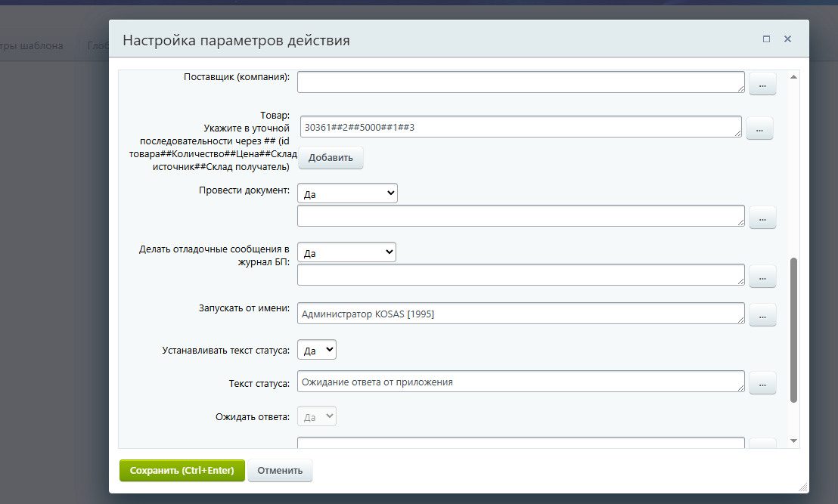Click the dialog resize grip corner
The width and height of the screenshot is (838, 504).
coord(802,487)
